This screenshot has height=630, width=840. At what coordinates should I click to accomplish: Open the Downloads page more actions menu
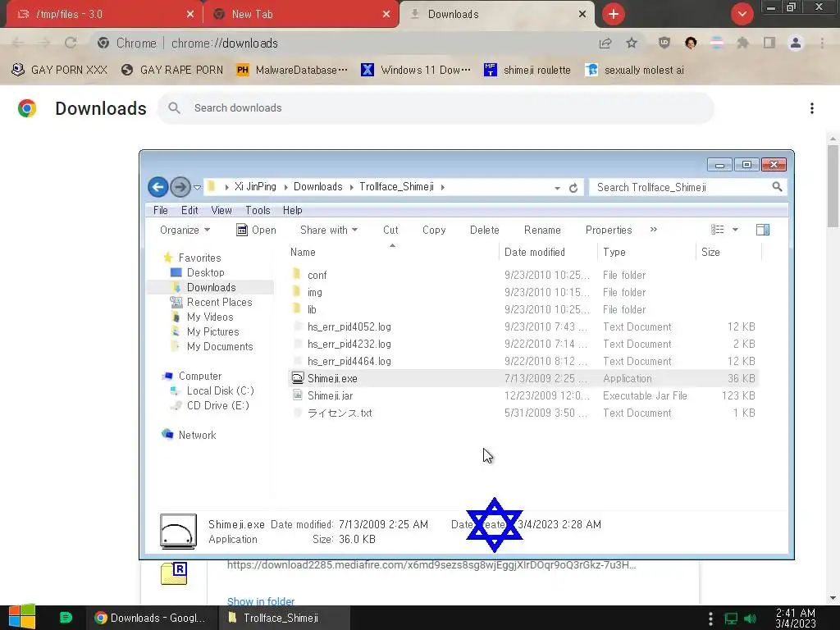point(812,108)
